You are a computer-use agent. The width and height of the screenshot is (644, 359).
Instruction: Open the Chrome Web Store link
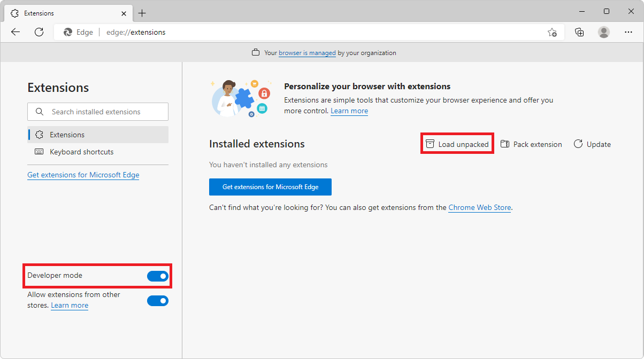coord(479,207)
